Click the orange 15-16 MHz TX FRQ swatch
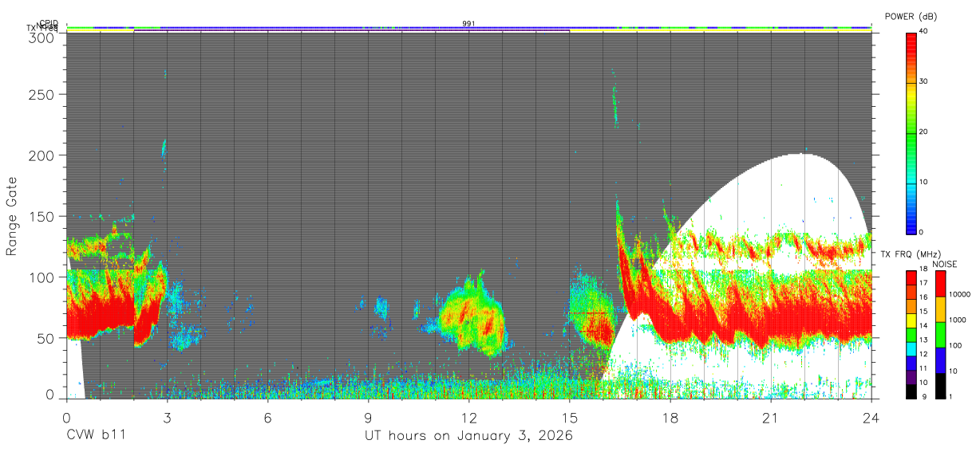This screenshot has width=980, height=452. pyautogui.click(x=911, y=306)
